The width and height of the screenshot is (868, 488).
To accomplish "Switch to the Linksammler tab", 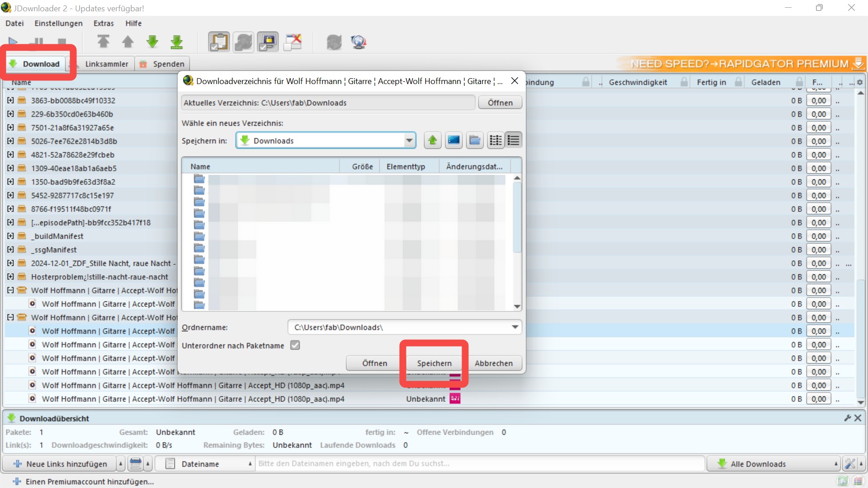I will 107,64.
